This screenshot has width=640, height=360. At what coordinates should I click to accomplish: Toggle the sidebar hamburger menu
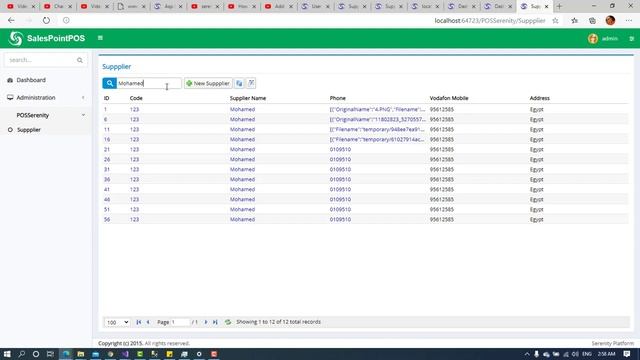[100, 38]
